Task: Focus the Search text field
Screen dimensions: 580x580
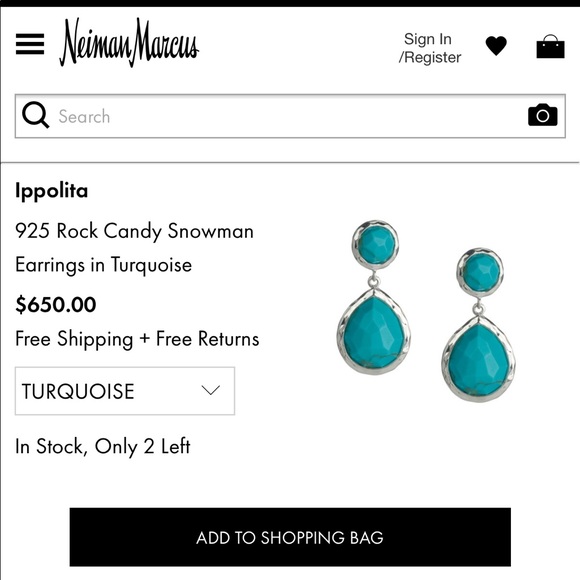Action: (290, 116)
